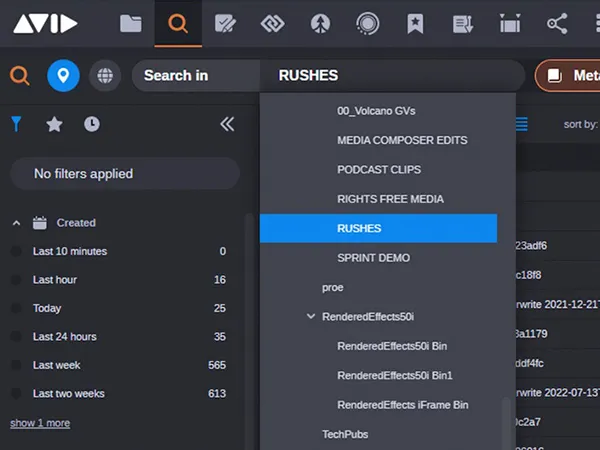Click the No filters applied pill

tap(125, 173)
